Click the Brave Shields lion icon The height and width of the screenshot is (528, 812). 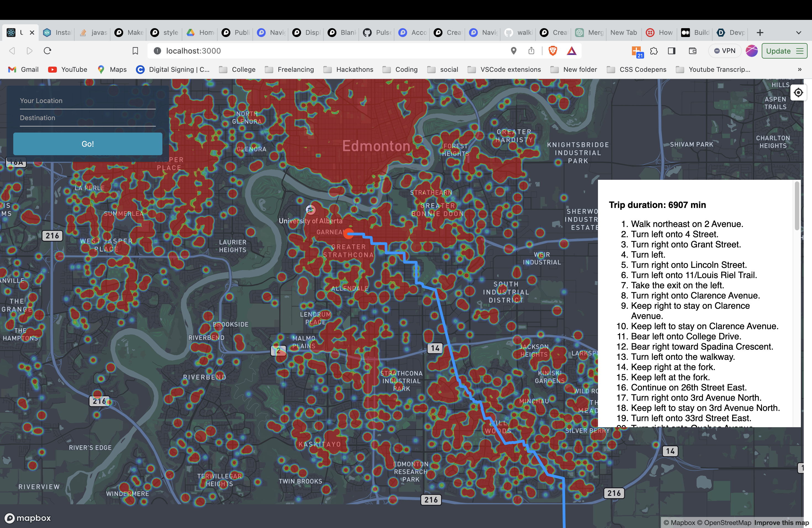pos(553,51)
